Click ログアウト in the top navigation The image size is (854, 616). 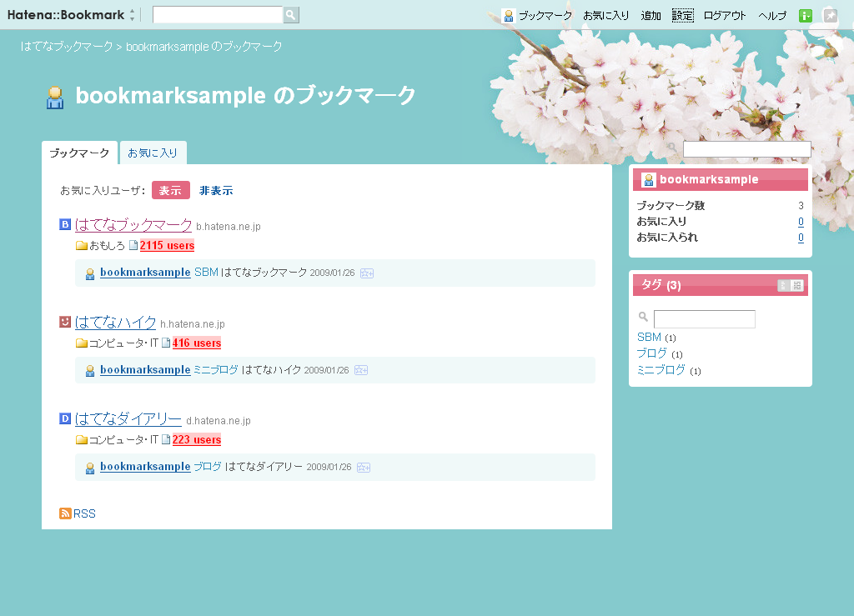coord(725,16)
